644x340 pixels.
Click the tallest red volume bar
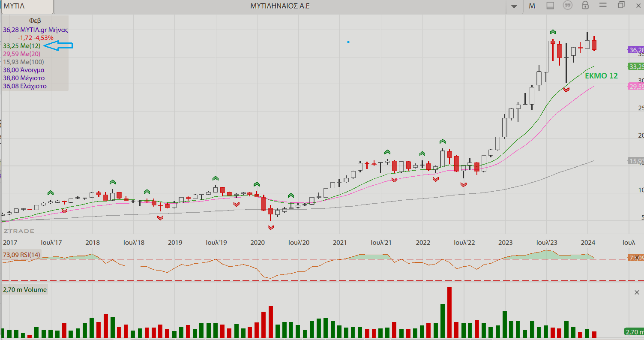pyautogui.click(x=449, y=313)
